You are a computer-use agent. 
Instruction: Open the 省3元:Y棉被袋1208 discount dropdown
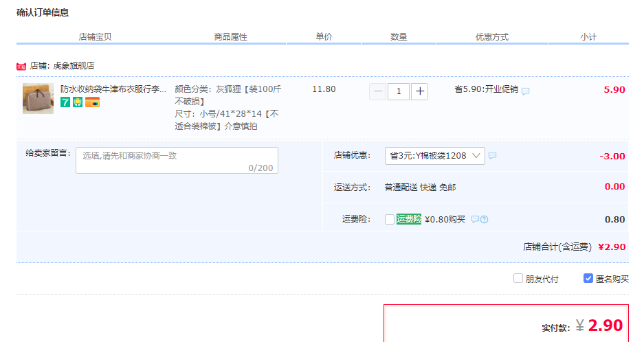[434, 156]
